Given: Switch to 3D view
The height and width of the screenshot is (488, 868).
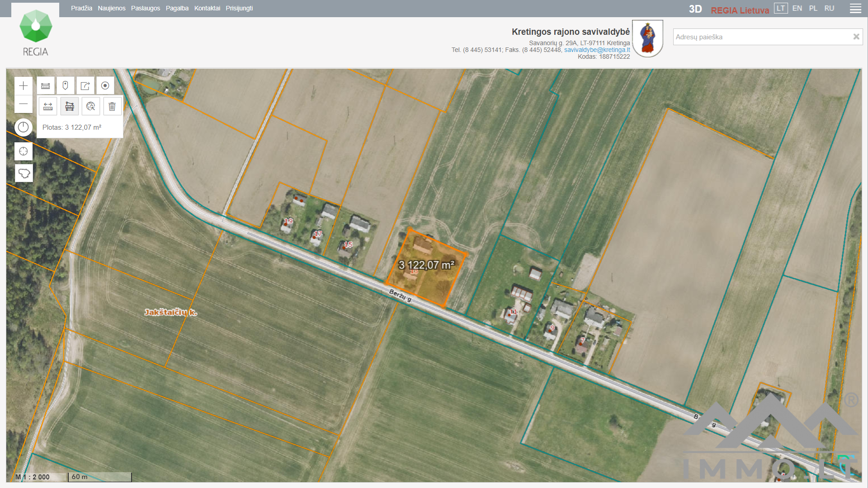Looking at the screenshot, I should 695,9.
